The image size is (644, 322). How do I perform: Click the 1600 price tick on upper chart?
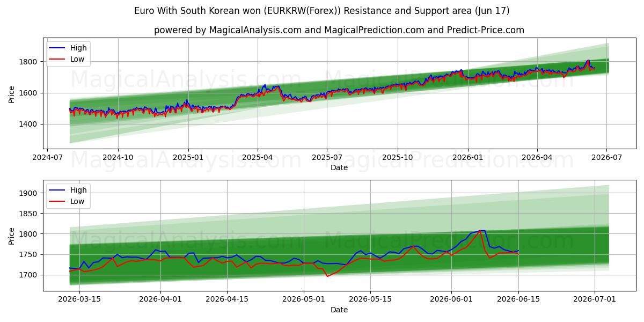point(30,93)
